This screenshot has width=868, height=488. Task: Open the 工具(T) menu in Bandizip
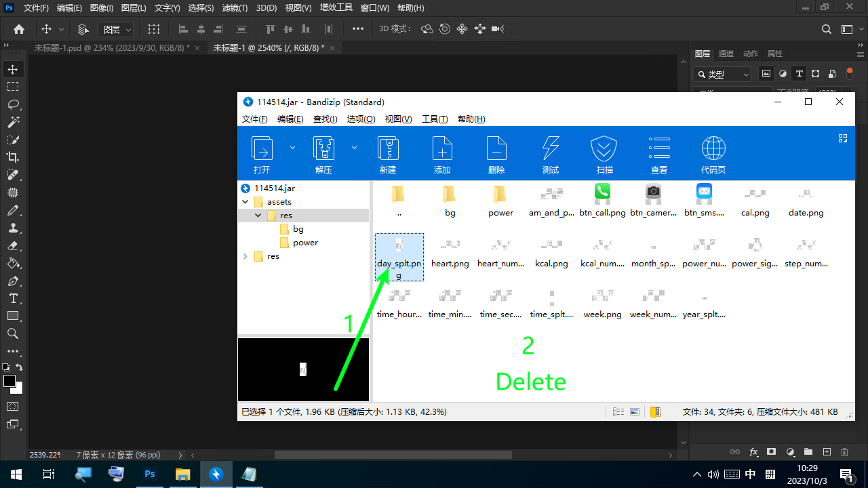coord(435,119)
